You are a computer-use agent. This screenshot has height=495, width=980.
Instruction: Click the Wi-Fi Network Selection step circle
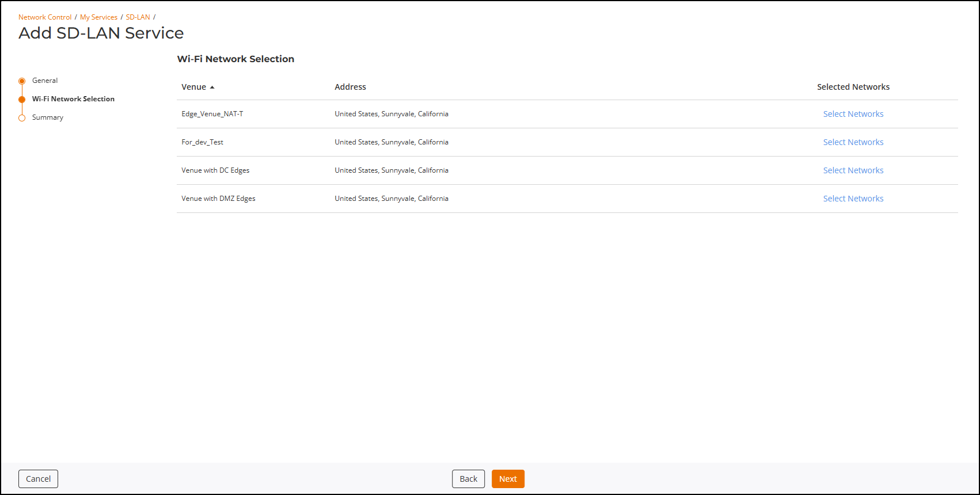[22, 100]
